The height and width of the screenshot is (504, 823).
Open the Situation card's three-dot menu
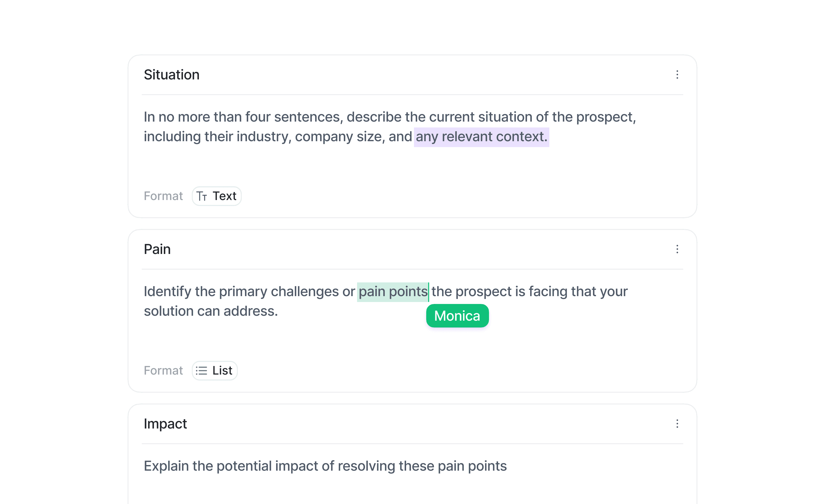pos(677,75)
